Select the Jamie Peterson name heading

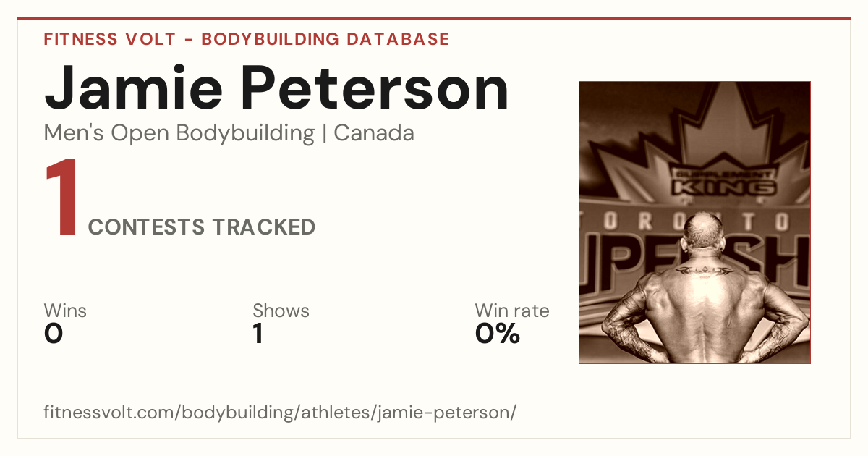pos(277,88)
